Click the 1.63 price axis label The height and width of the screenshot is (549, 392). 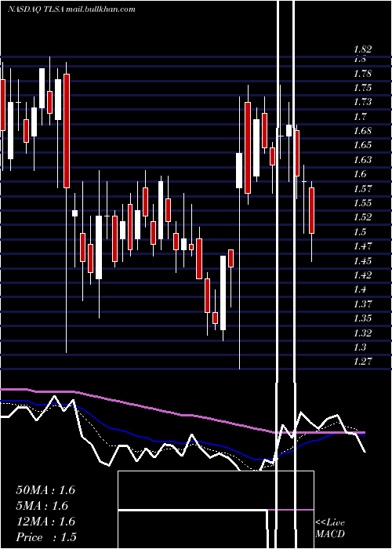pos(362,160)
